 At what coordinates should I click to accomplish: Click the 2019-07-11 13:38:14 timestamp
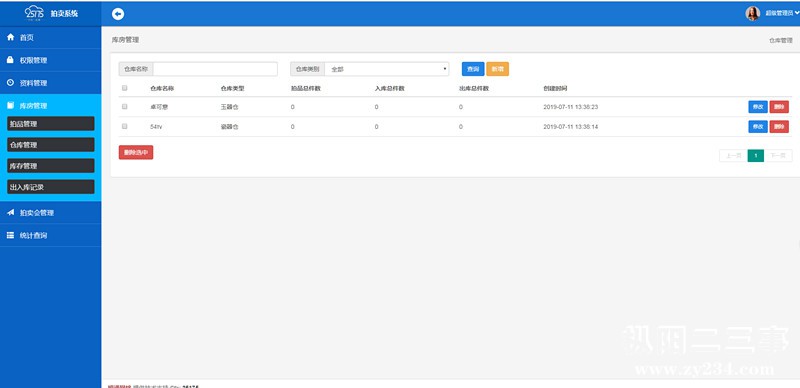(570, 127)
